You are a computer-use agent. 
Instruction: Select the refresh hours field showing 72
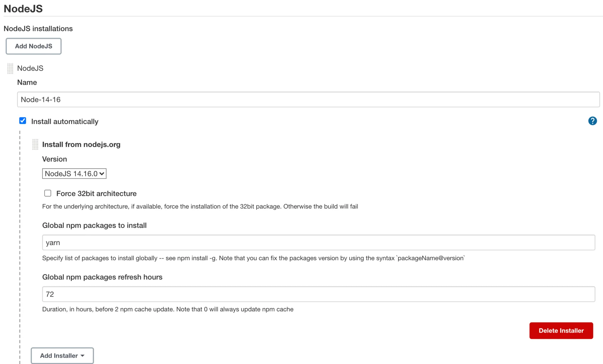[318, 294]
